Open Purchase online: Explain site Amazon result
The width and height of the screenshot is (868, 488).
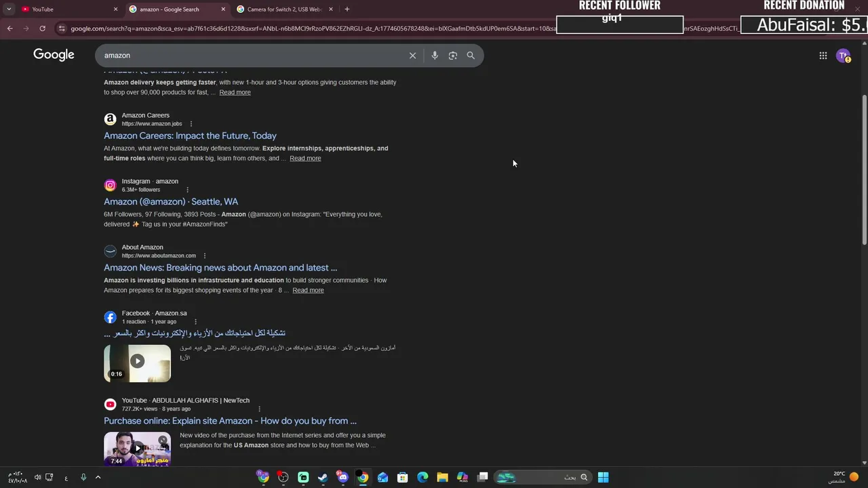[x=230, y=421]
